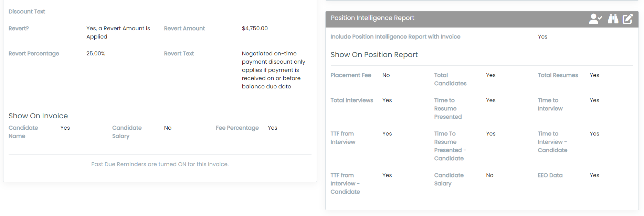The image size is (644, 216).
Task: Click the Total Resumes label
Action: click(558, 75)
